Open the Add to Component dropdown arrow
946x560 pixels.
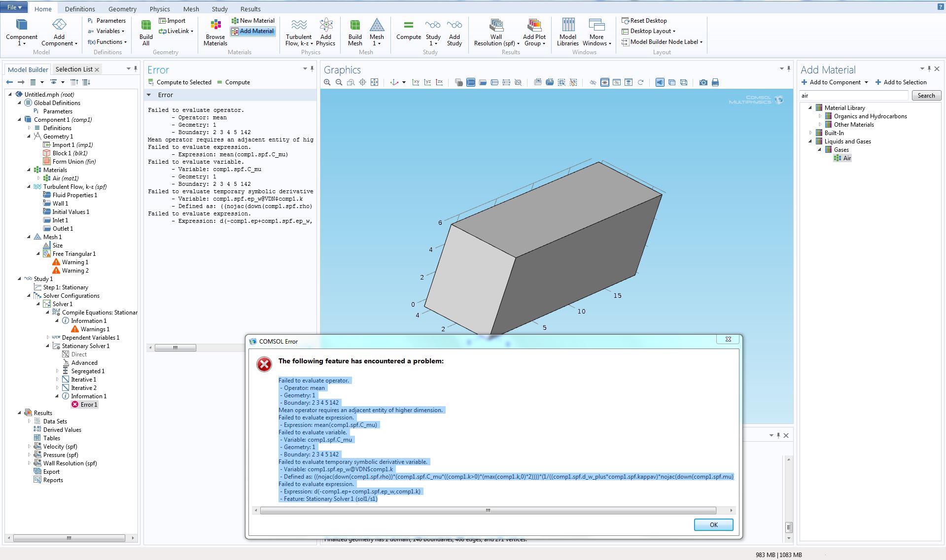[866, 82]
